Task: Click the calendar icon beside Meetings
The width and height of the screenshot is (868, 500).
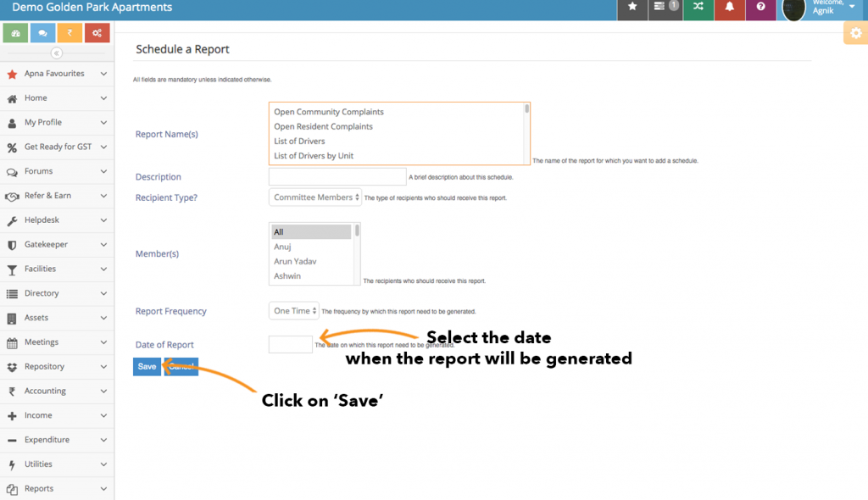Action: 12,342
